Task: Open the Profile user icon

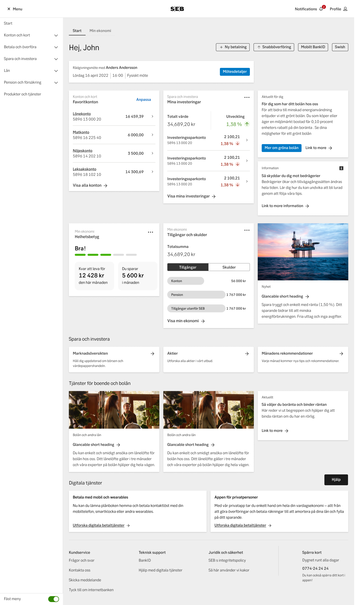Action: pos(345,9)
